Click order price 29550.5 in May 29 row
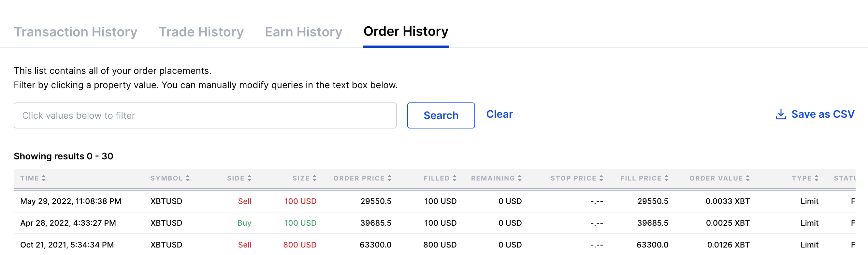This screenshot has height=255, width=868. pyautogui.click(x=376, y=201)
